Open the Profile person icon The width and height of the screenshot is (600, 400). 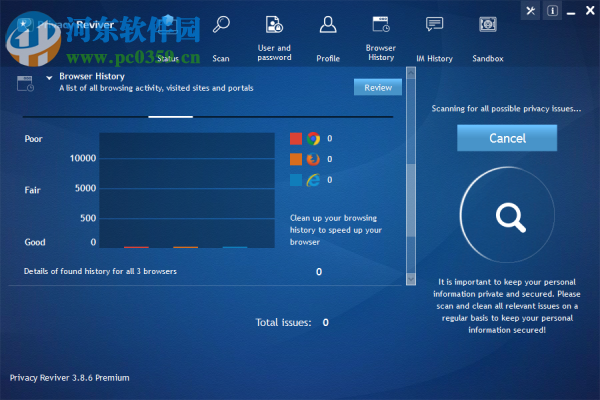tap(328, 24)
